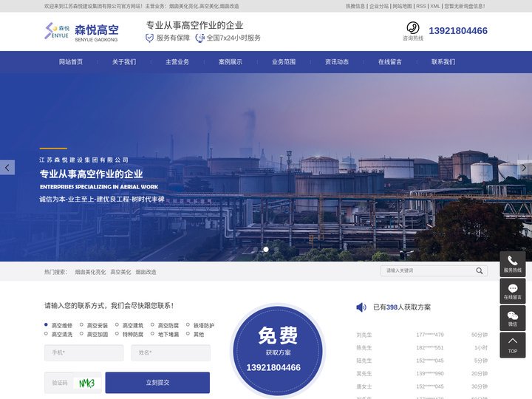Click the 您暂无新询盘信息 link
The height and width of the screenshot is (399, 532).
point(465,6)
